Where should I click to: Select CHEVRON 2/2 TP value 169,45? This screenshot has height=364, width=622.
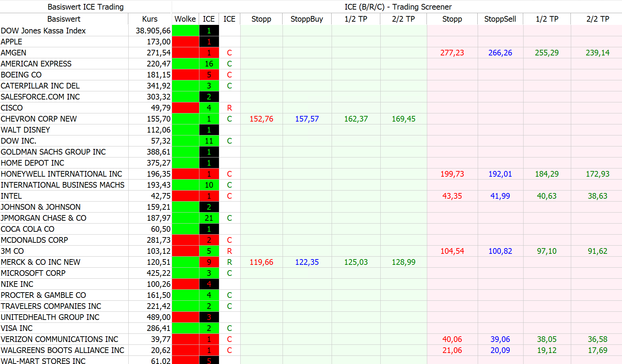403,119
